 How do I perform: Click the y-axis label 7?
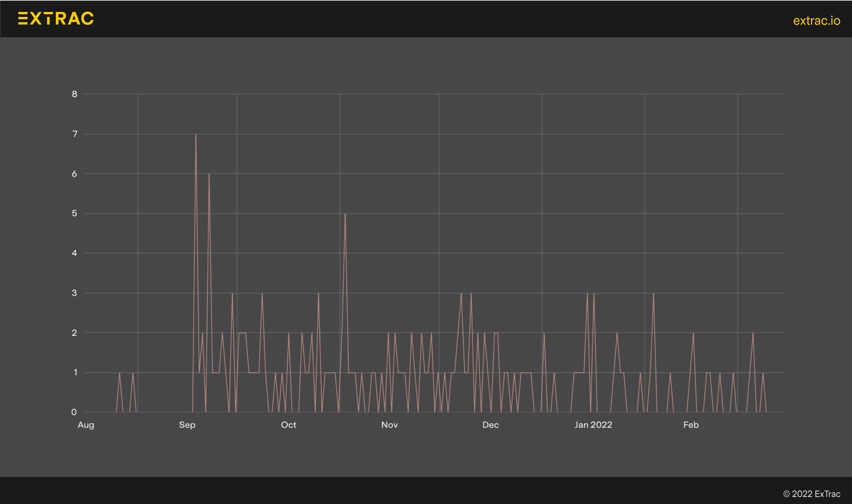(75, 134)
